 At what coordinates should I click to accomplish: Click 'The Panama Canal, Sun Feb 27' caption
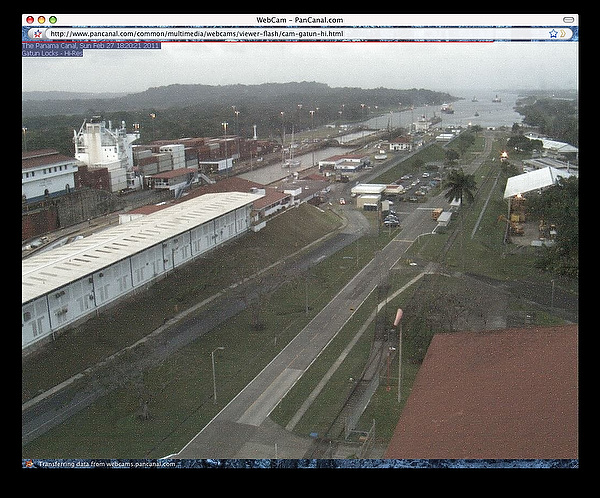point(91,46)
